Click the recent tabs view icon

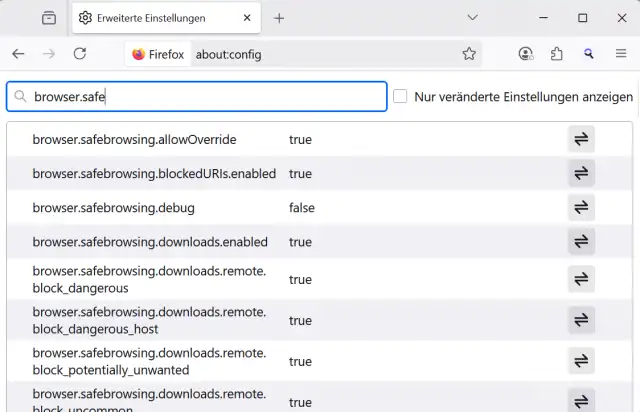click(49, 18)
